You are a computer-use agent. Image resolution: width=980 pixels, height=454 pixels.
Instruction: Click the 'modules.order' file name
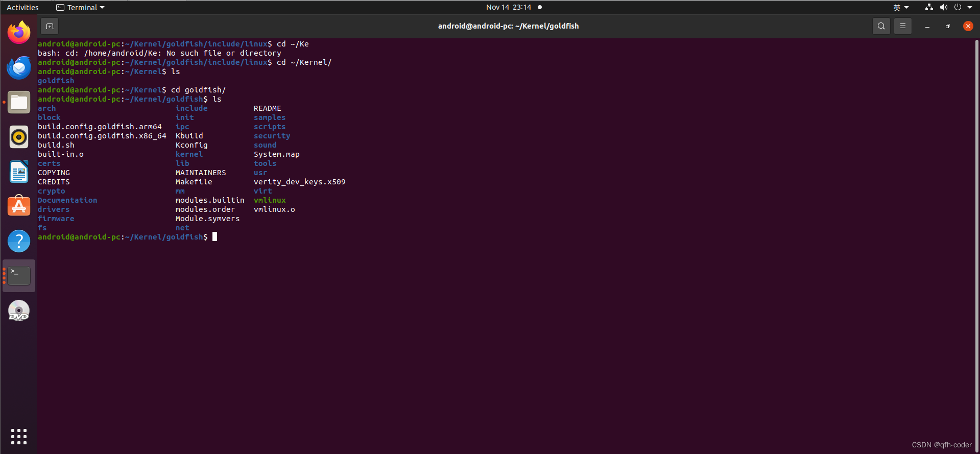tap(205, 209)
